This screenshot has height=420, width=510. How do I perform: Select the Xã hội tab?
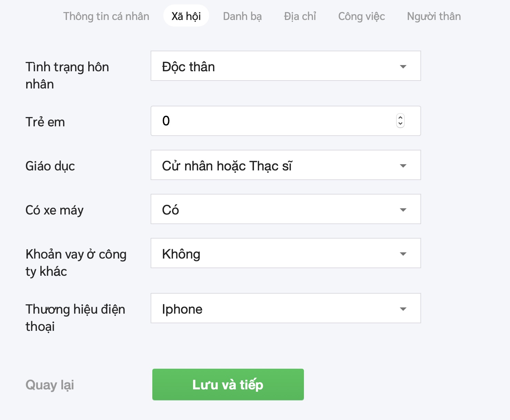(186, 16)
